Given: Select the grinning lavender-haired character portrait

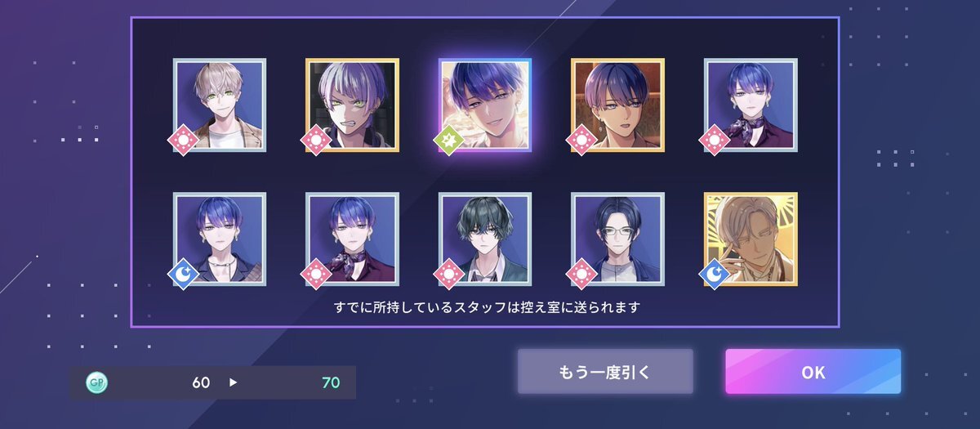Looking at the screenshot, I should click(x=352, y=105).
